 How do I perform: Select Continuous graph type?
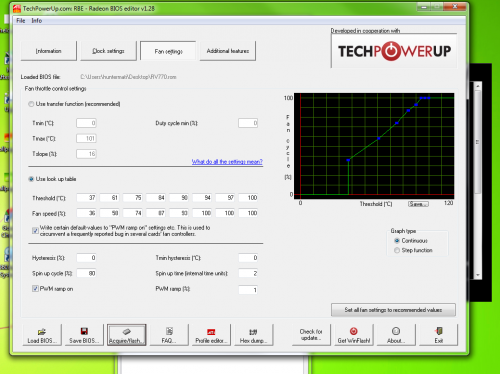coord(397,241)
